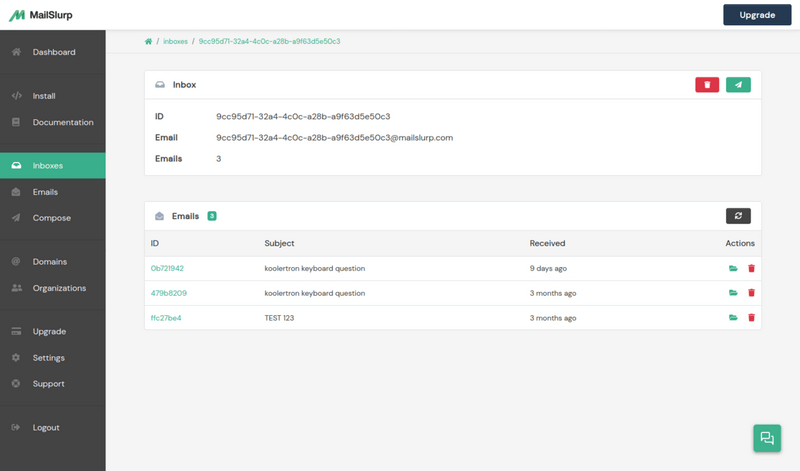Open Support in the sidebar
The image size is (800, 471).
click(x=53, y=384)
